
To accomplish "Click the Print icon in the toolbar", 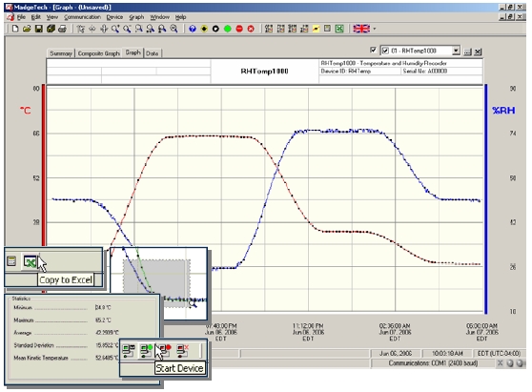I will pyautogui.click(x=62, y=29).
